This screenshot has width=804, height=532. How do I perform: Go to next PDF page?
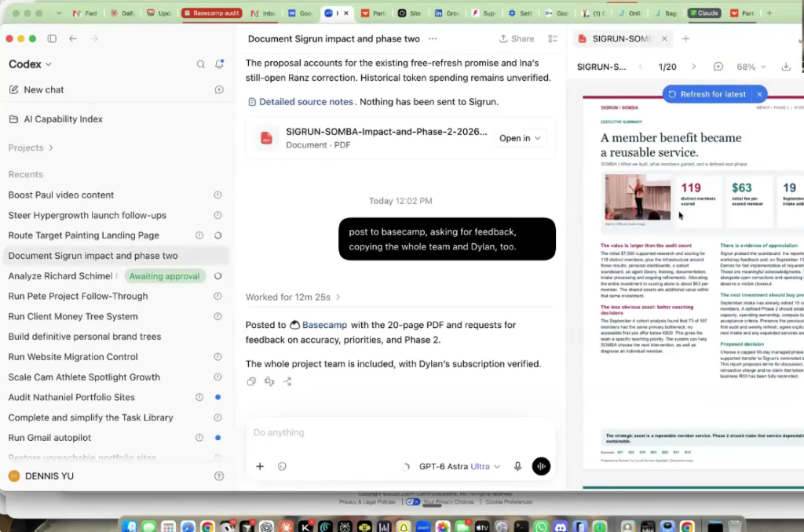(693, 67)
